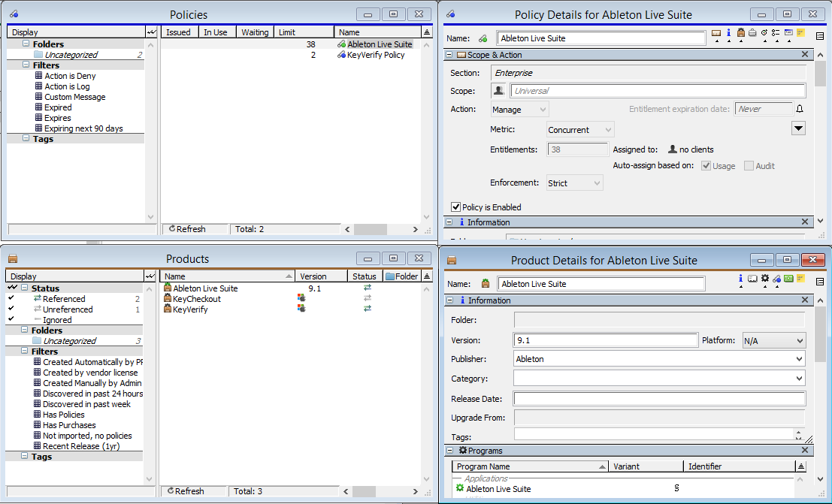Open the Action dropdown showing Manage
The height and width of the screenshot is (504, 832).
tap(519, 110)
